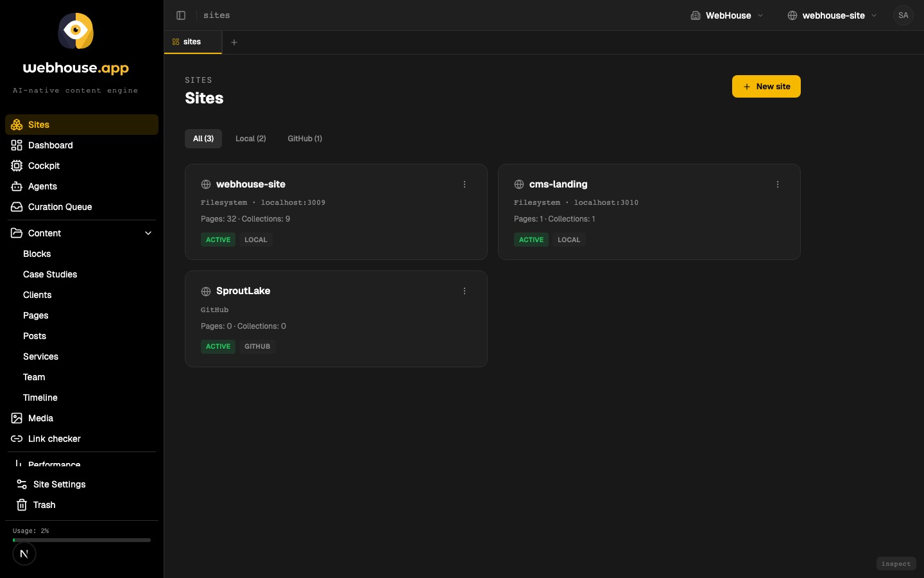The height and width of the screenshot is (578, 924).
Task: Open the Dashboard sidebar item
Action: click(81, 145)
